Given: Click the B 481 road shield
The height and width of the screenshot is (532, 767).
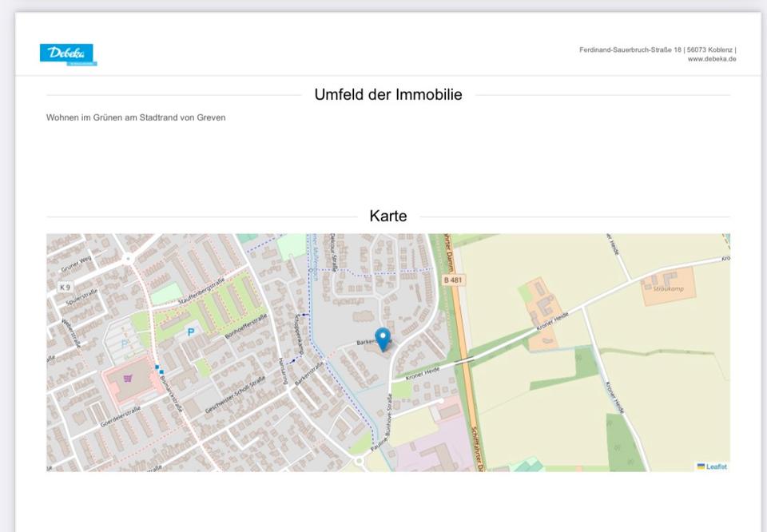Looking at the screenshot, I should 452,280.
